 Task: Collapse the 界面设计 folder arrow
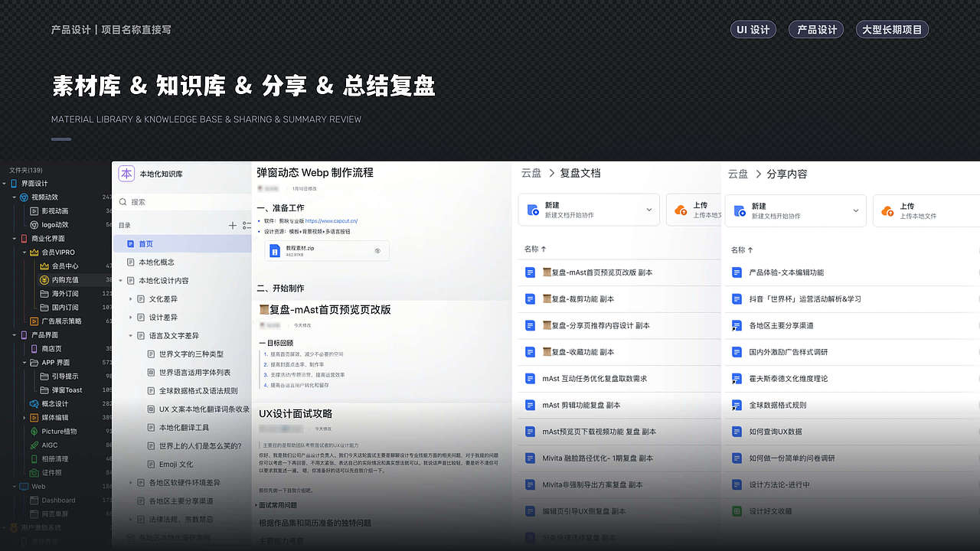(5, 184)
